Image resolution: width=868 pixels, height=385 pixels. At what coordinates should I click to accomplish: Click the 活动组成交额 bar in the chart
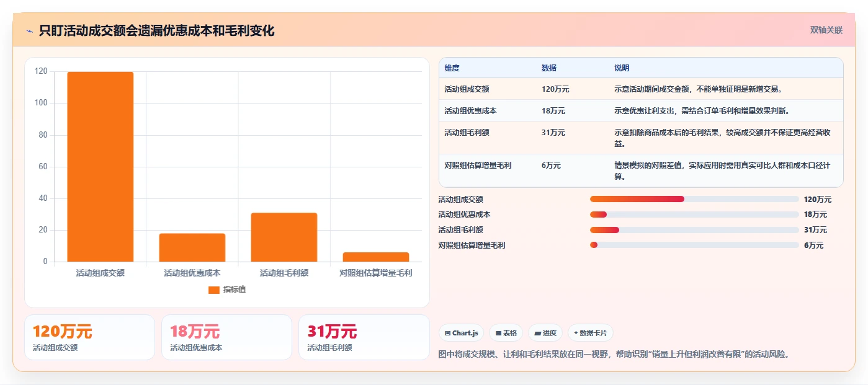tap(101, 167)
